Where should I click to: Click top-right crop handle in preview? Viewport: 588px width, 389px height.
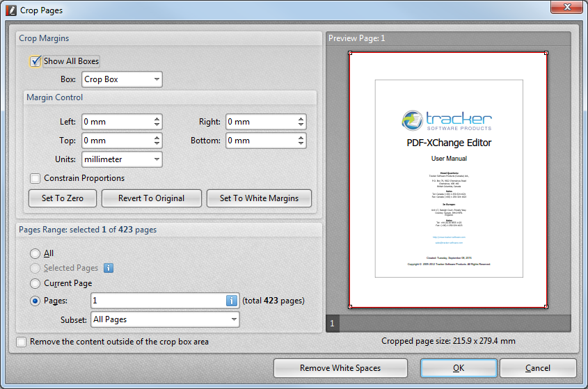point(546,53)
